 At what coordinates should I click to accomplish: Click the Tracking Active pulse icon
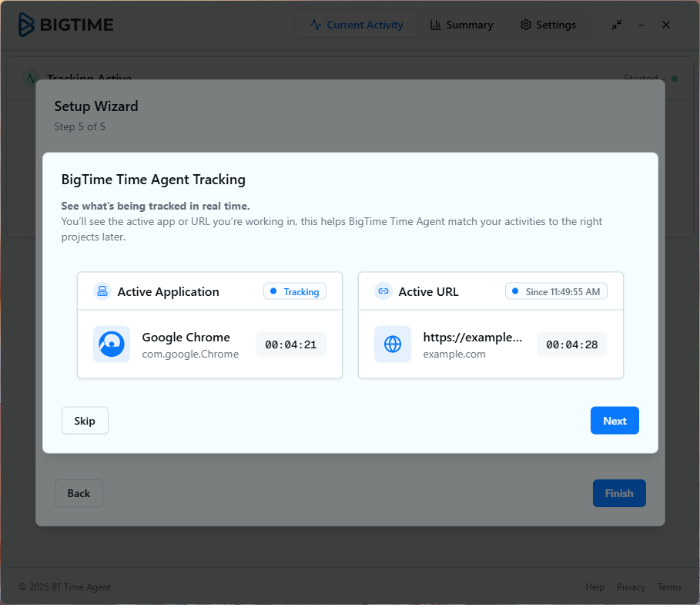(31, 79)
